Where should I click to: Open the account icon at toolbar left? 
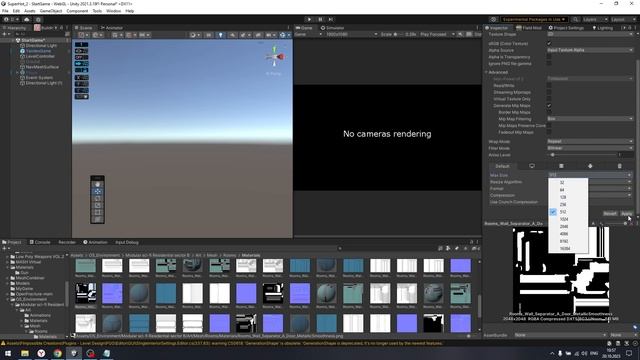[x=6, y=19]
